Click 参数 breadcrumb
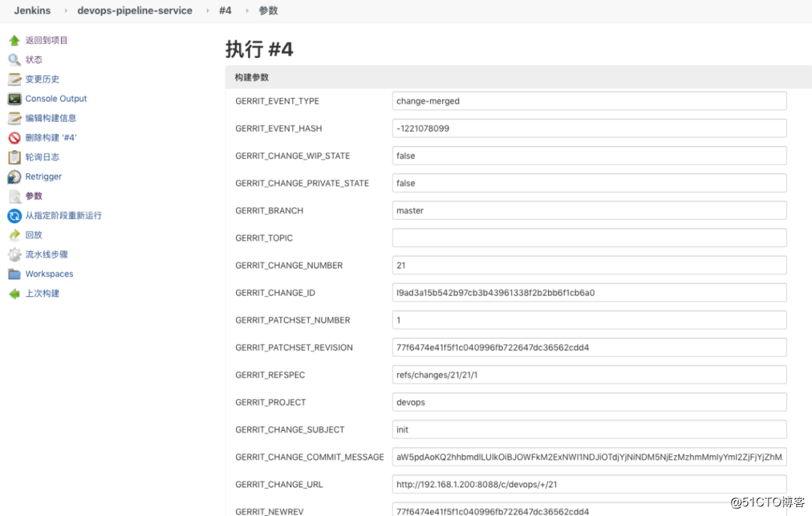812x516 pixels. click(268, 11)
